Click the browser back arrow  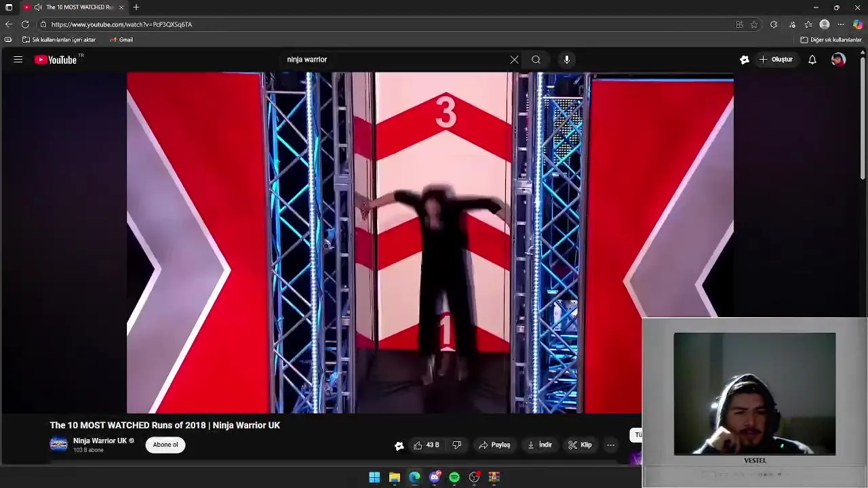click(9, 24)
